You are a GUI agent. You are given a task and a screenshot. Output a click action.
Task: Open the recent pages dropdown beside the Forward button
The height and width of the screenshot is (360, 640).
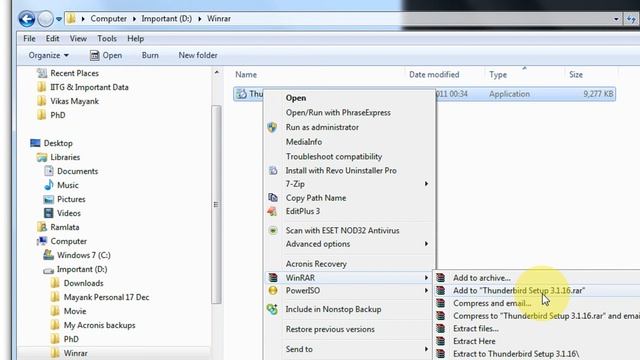click(59, 19)
